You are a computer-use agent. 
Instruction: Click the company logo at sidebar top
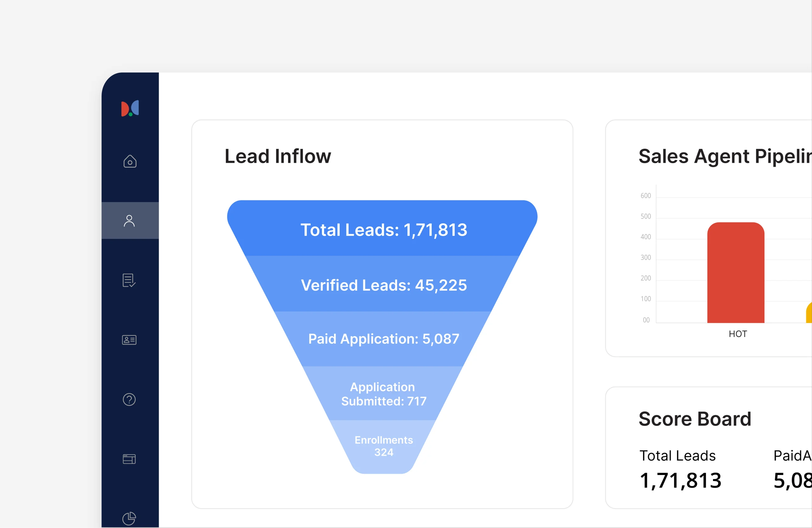tap(130, 109)
